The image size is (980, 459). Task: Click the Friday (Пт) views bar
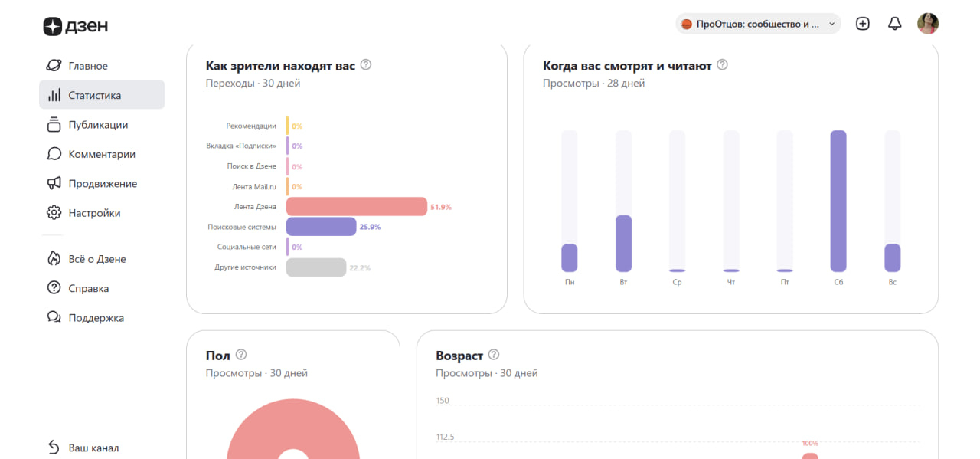785,270
